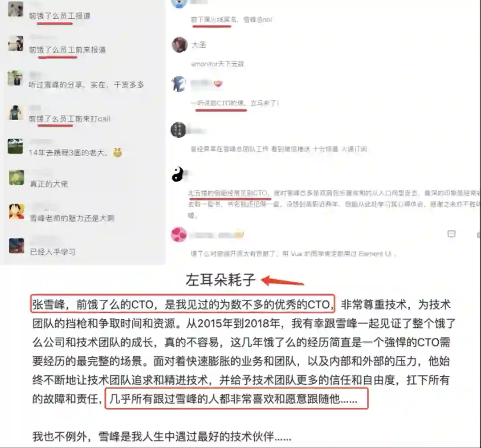Click heading 左耳朵耗子
Screen dimensions: 481x448
[x=220, y=280]
